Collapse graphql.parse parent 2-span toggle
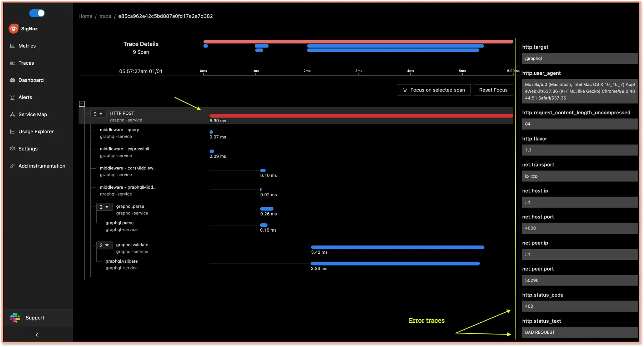 pyautogui.click(x=104, y=207)
